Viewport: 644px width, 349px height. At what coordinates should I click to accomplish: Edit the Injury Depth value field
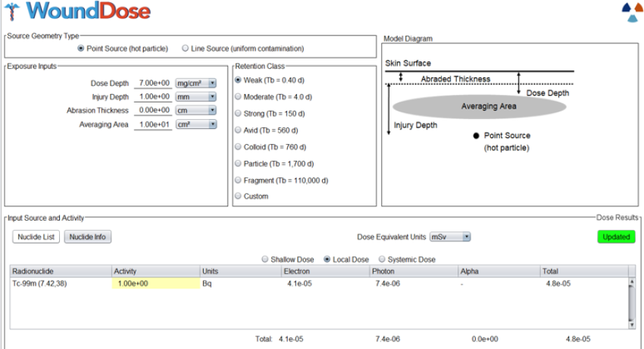(153, 96)
